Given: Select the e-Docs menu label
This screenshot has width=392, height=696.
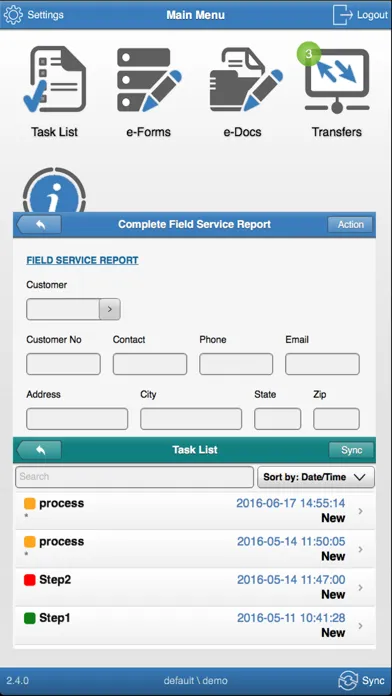Looking at the screenshot, I should click(242, 132).
